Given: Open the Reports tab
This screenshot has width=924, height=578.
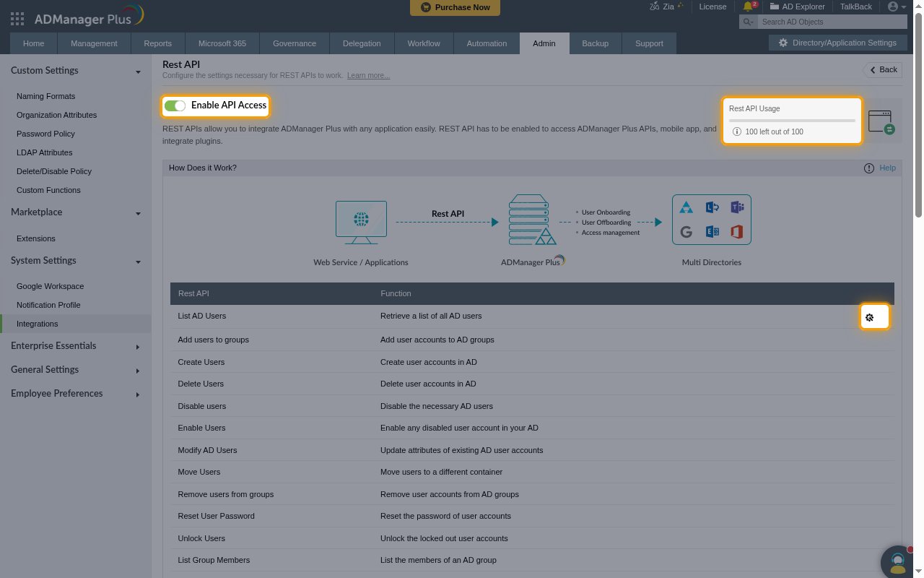Looking at the screenshot, I should coord(157,43).
